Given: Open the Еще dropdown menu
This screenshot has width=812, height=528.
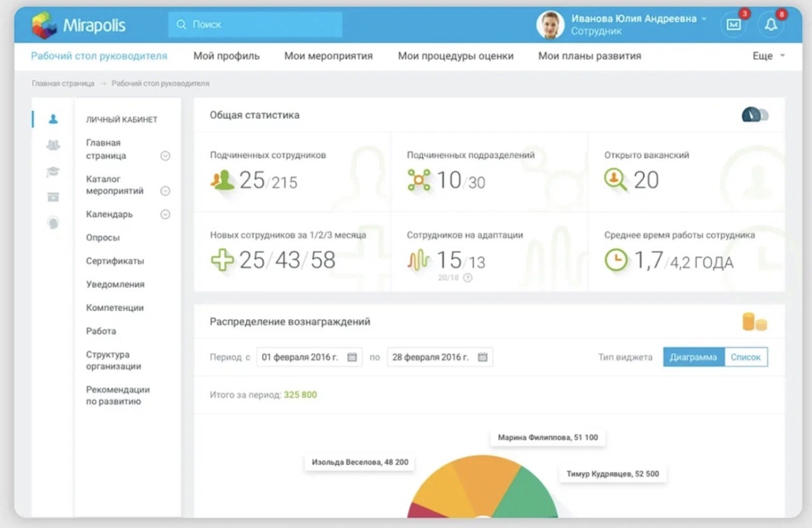Looking at the screenshot, I should click(x=769, y=56).
